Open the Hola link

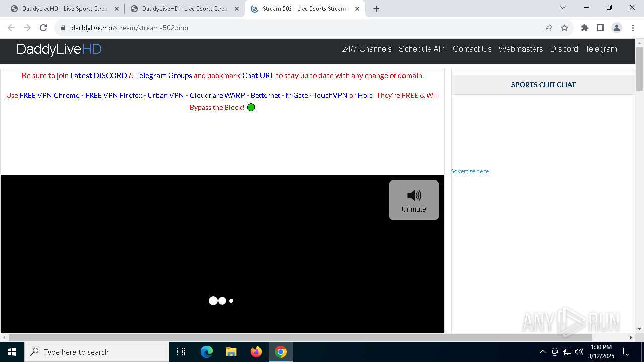366,95
